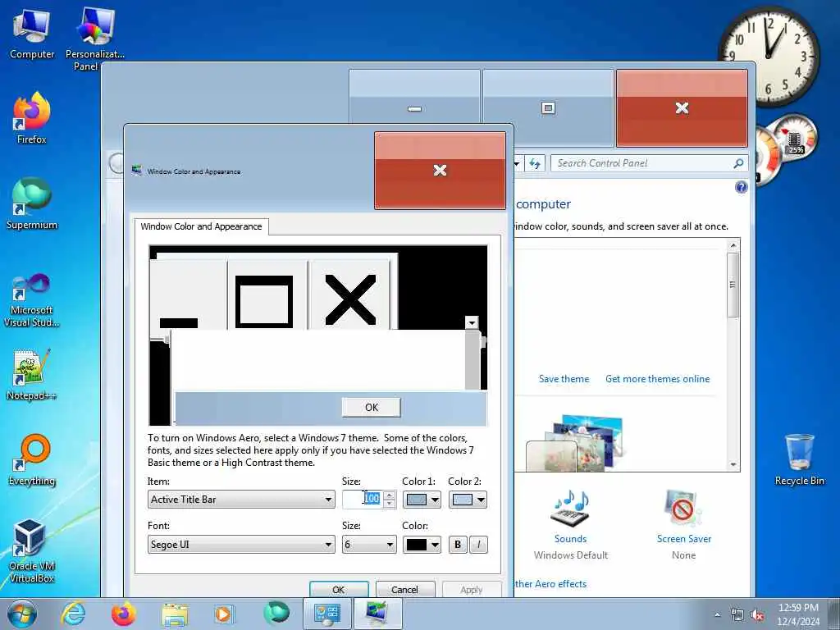The width and height of the screenshot is (840, 630).
Task: Click the Aero effects link
Action: click(x=550, y=584)
